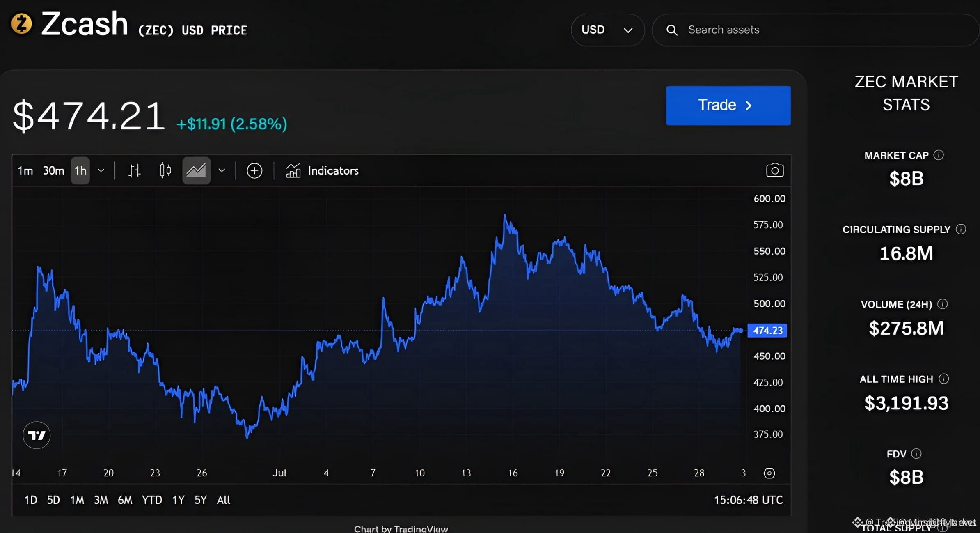
Task: Select the 1Y time range
Action: [178, 500]
